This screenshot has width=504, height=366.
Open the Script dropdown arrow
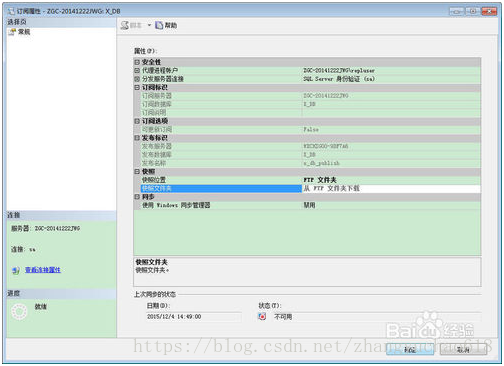click(149, 25)
